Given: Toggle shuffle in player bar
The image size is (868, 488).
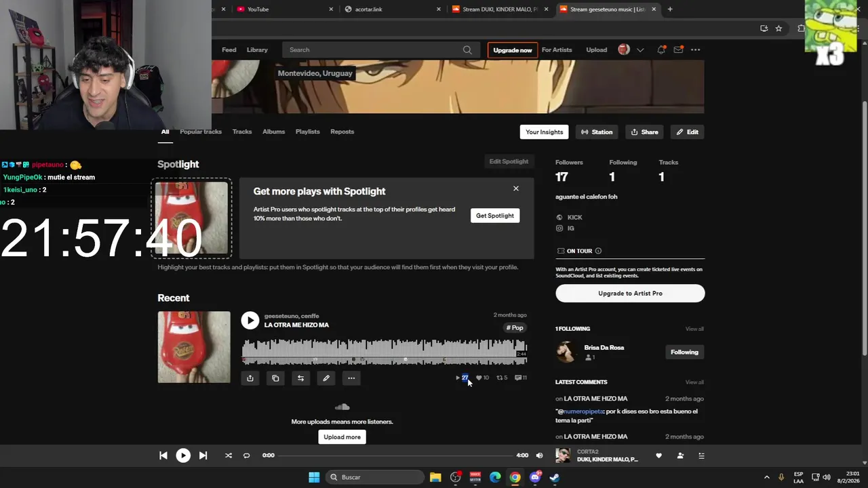Looking at the screenshot, I should point(228,455).
